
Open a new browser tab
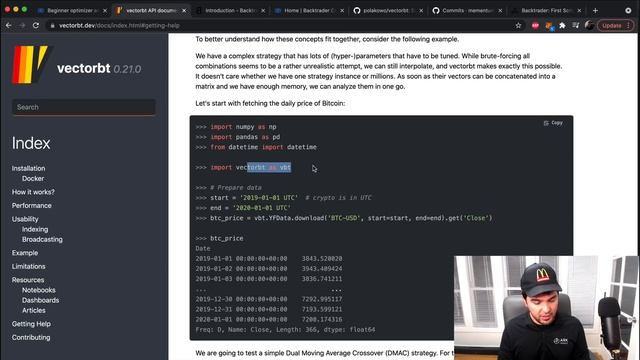point(595,11)
